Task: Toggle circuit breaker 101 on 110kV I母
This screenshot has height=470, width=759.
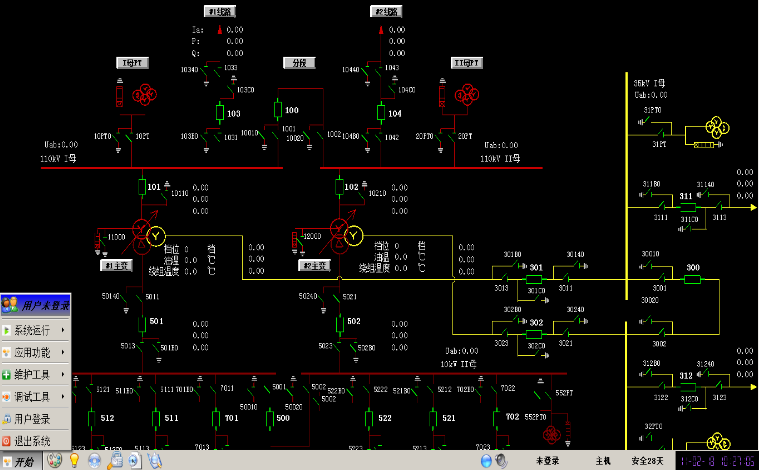Action: tap(140, 187)
